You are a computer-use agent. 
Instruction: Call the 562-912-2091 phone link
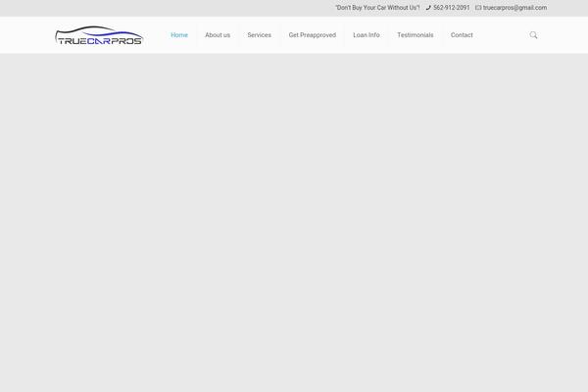click(451, 8)
